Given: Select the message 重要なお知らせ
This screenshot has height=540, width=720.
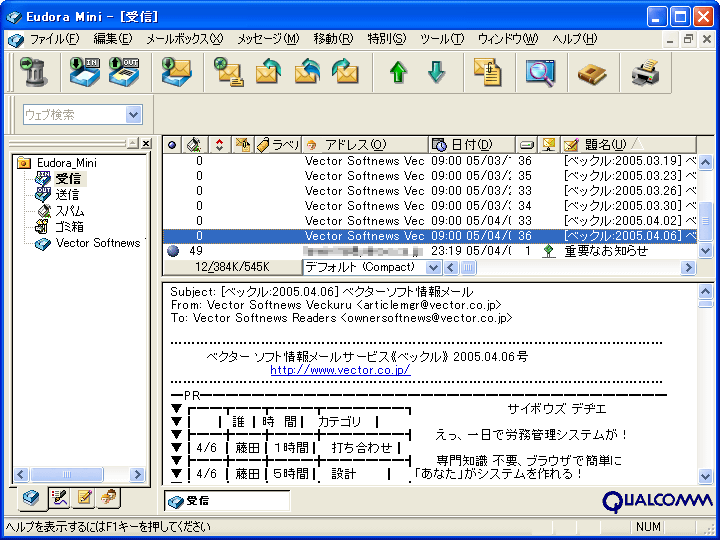Looking at the screenshot, I should [430, 251].
